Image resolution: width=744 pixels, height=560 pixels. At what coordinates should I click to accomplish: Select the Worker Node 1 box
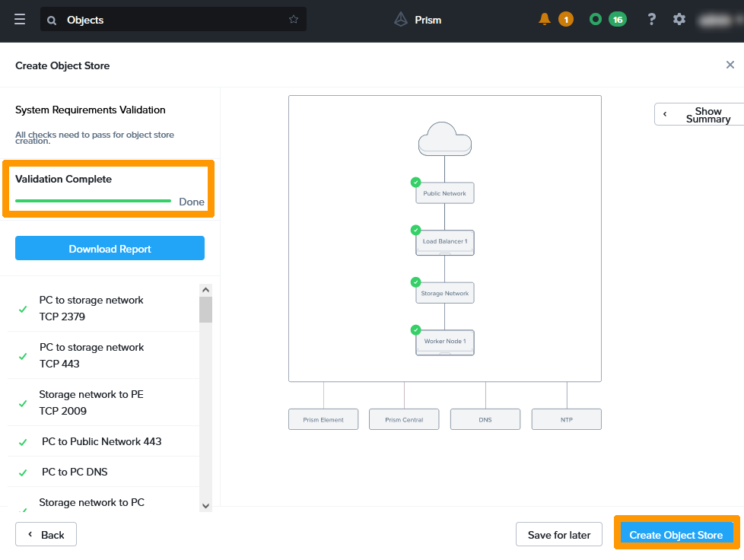point(445,342)
